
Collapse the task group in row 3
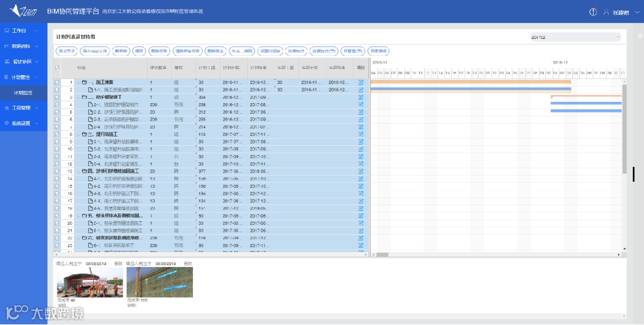pos(78,97)
